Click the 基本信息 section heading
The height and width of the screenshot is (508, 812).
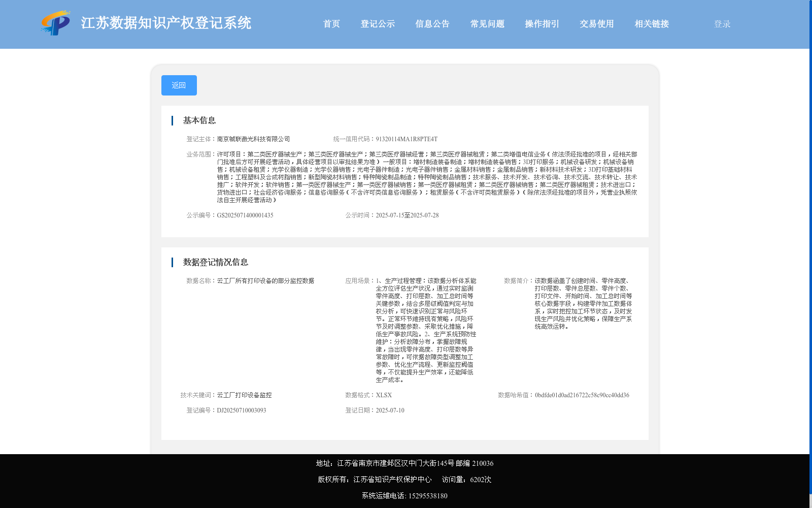(199, 120)
